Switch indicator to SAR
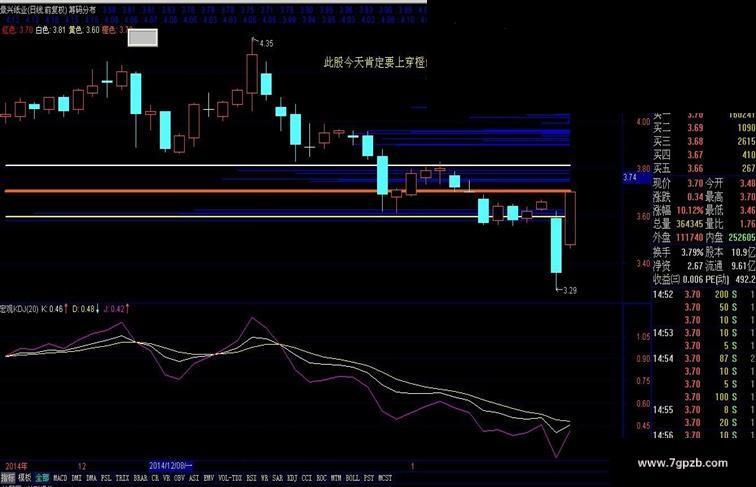 point(278,478)
